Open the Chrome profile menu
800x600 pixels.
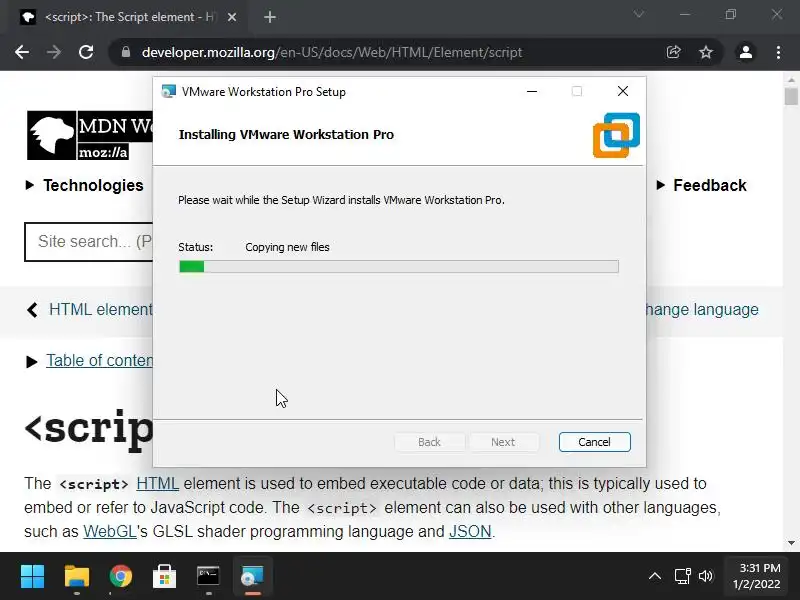[x=745, y=52]
